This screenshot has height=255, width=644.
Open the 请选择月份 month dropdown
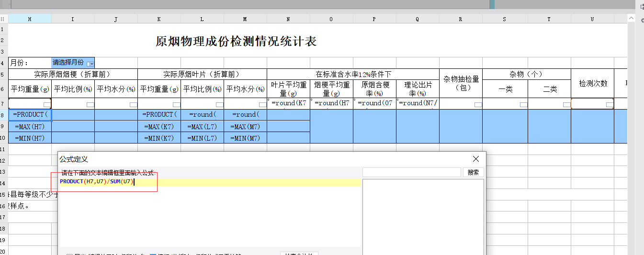[90, 64]
